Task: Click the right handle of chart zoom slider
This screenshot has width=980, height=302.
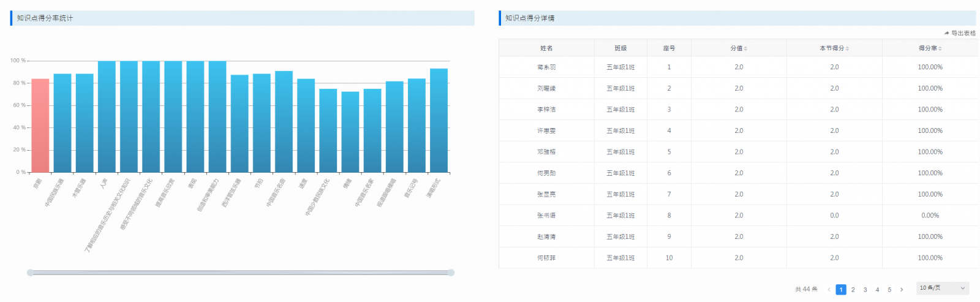Action: (451, 273)
